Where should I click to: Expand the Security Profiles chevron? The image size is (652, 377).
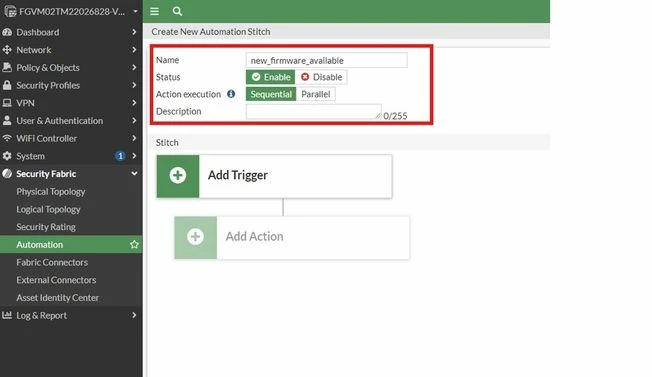click(x=134, y=85)
